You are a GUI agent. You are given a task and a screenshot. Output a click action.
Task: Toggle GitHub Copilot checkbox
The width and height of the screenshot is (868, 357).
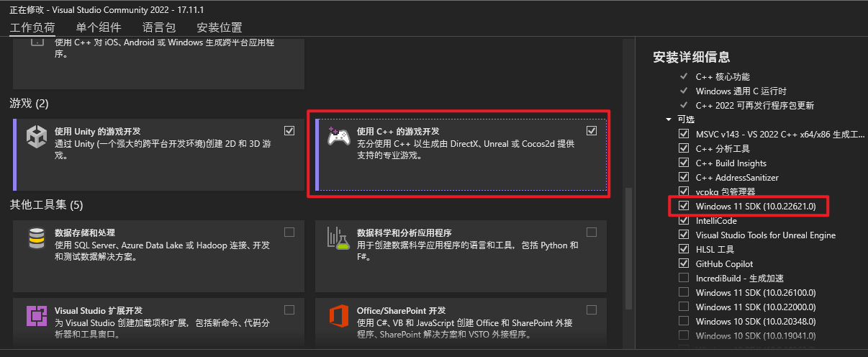point(684,264)
